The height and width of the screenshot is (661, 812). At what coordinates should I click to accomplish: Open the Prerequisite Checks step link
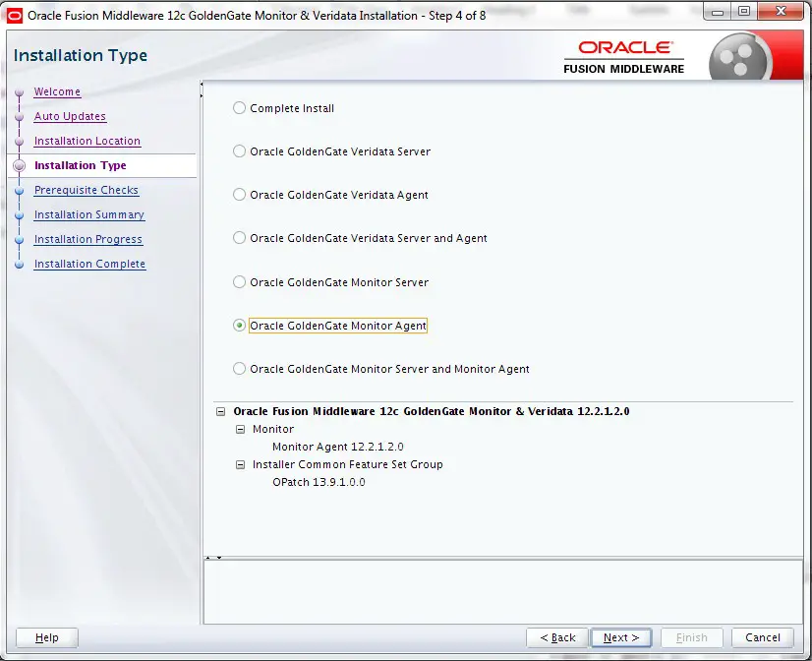(x=86, y=190)
